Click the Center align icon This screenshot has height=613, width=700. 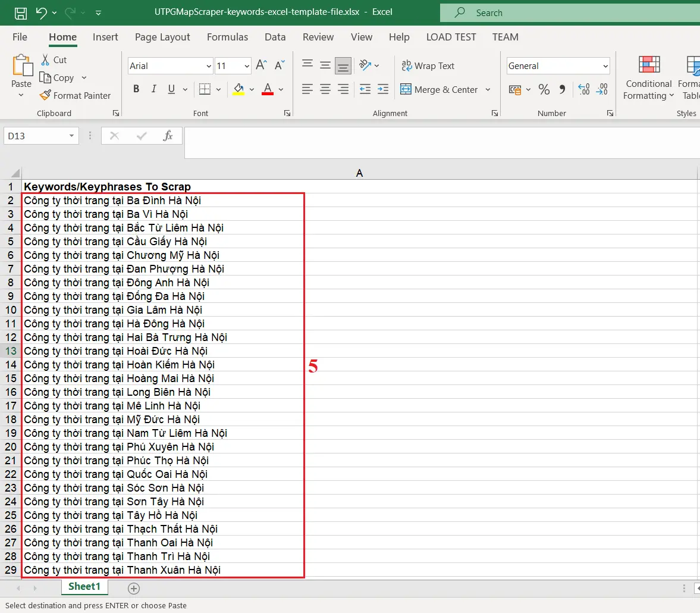(x=325, y=89)
